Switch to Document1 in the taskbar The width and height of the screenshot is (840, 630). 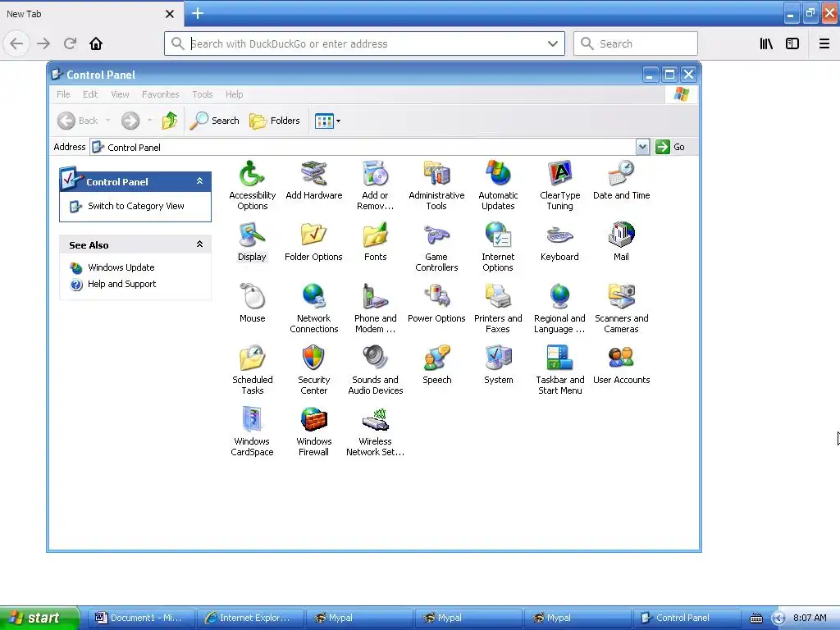coord(141,618)
